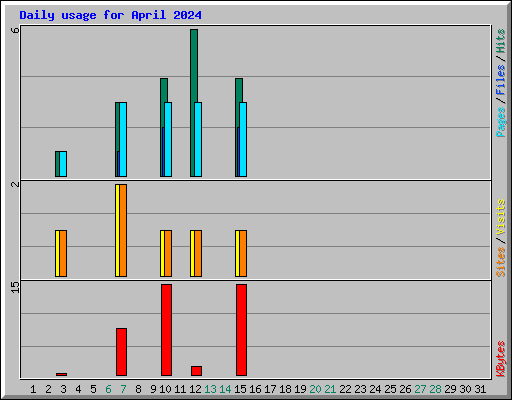
Task: Click day label "23" on x-axis
Action: pos(360,389)
